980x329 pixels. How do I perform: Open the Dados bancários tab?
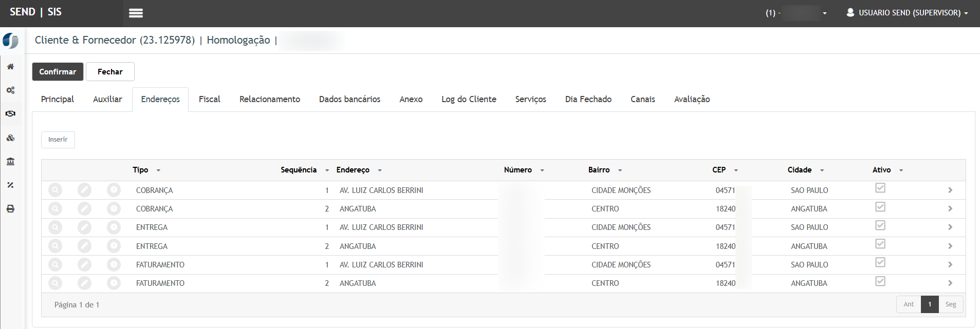click(x=349, y=100)
